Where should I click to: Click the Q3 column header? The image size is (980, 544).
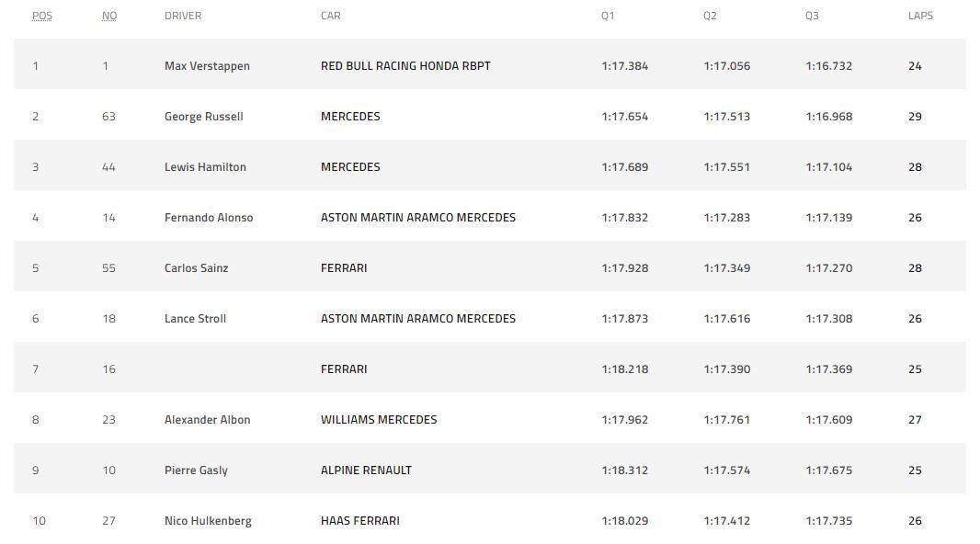(x=812, y=16)
